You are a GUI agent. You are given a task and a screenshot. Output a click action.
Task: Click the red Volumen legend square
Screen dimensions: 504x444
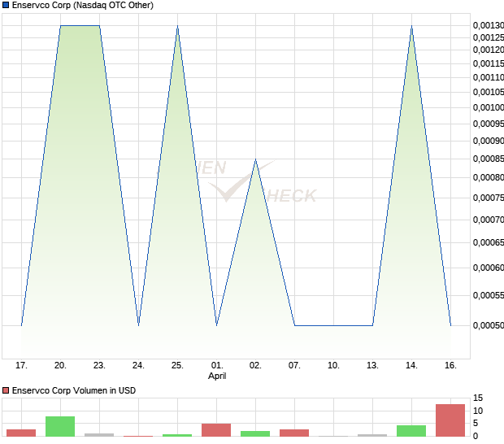tap(6, 390)
